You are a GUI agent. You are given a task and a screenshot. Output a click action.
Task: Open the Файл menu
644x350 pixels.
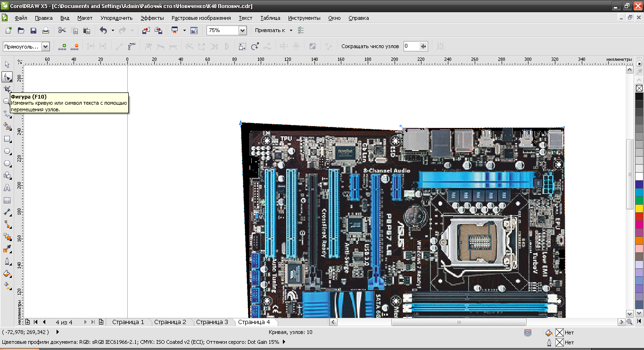(21, 18)
